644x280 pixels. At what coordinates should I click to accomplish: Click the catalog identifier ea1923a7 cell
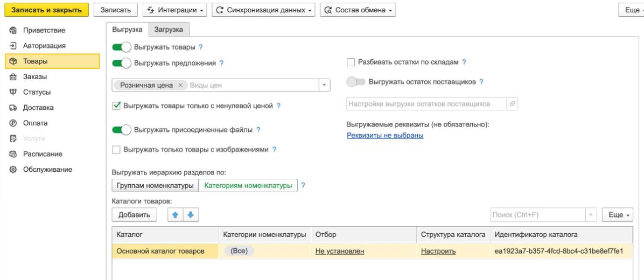(562, 251)
